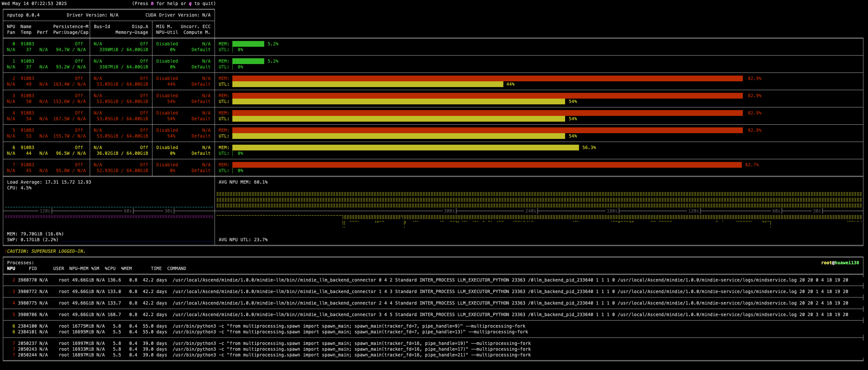This screenshot has width=868, height=370.
Task: Click the Load Average readout
Action: (x=49, y=182)
